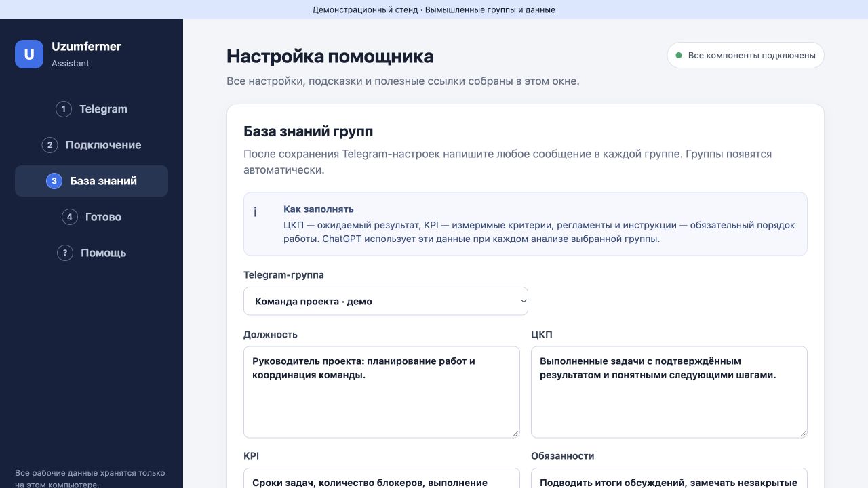Open the Подключение step in sidebar
868x488 pixels.
coord(92,145)
